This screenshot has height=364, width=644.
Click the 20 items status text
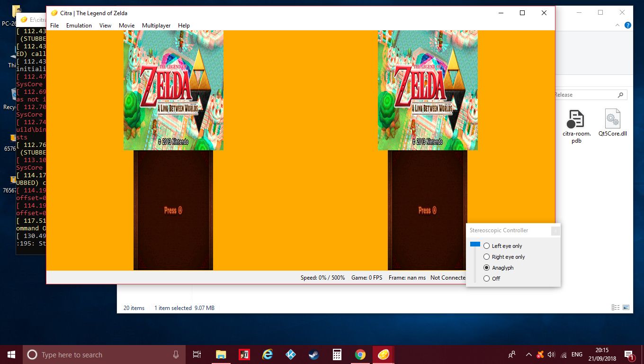(x=134, y=308)
